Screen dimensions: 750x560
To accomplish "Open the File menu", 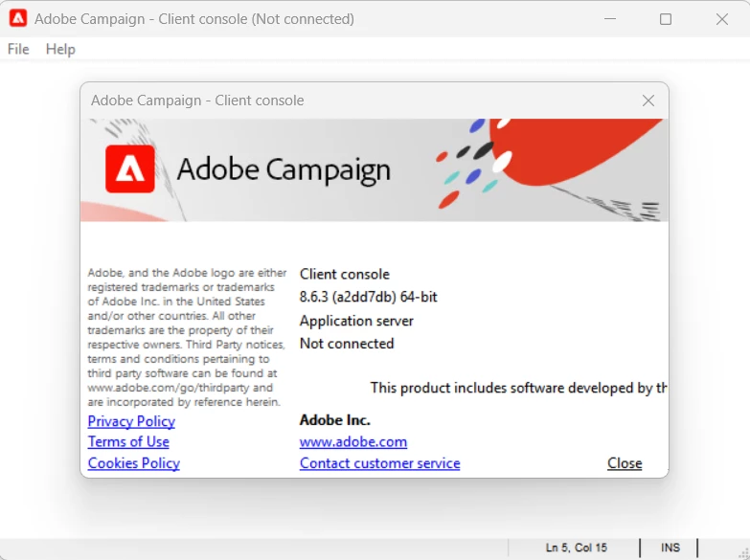I will 18,49.
